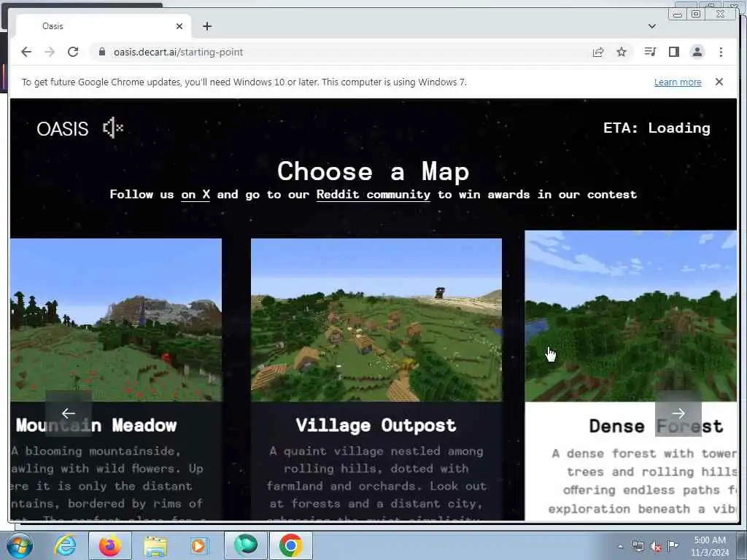Click the Action Center flag icon

tap(673, 546)
